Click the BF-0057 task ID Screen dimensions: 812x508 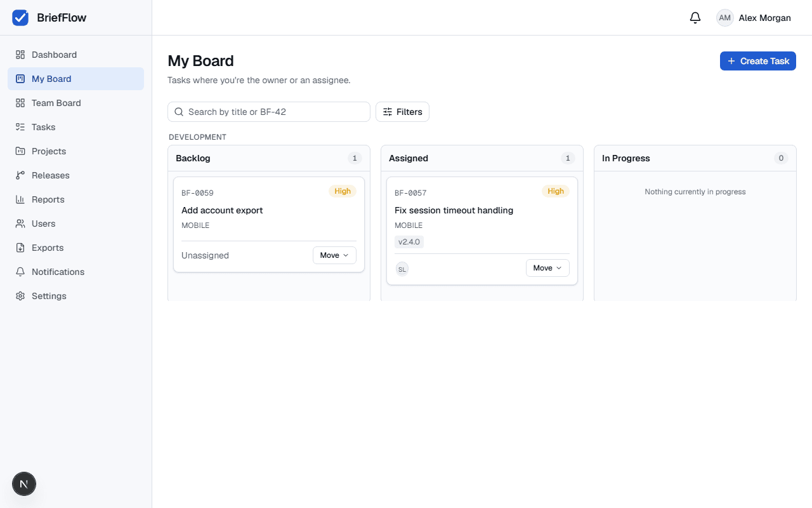410,193
